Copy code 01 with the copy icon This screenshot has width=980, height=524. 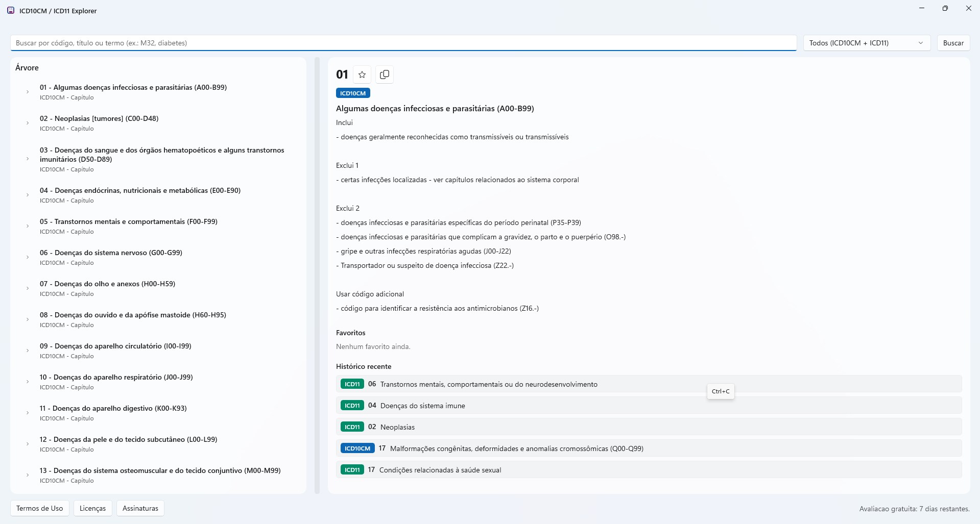click(x=385, y=74)
